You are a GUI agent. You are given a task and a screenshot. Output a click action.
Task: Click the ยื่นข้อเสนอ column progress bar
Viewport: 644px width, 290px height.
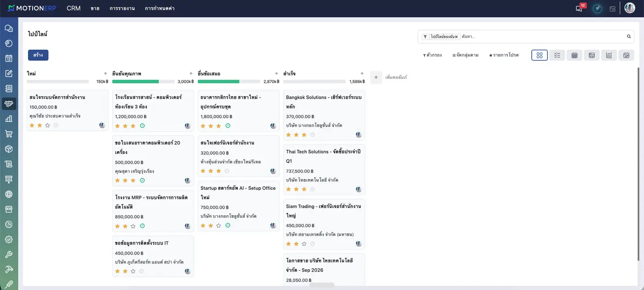[x=229, y=81]
